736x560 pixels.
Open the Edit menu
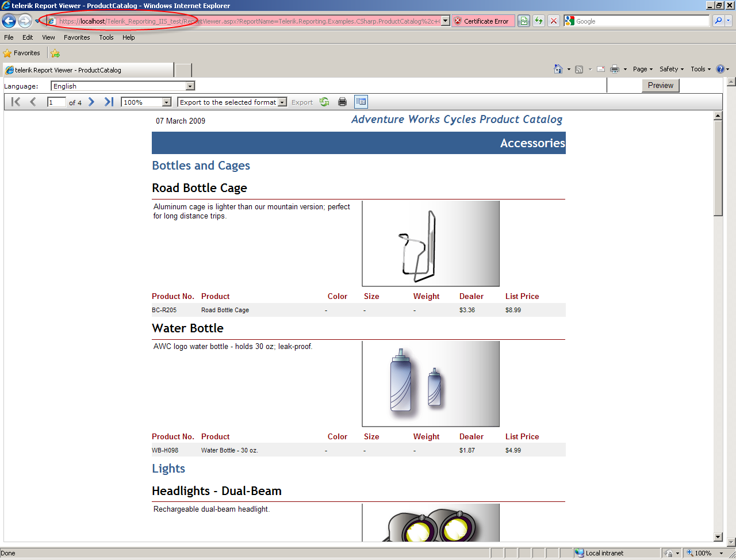28,37
